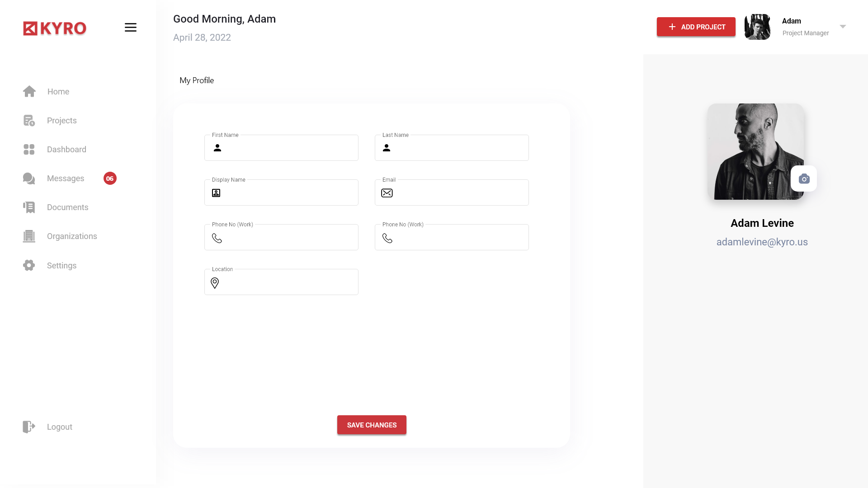
Task: Click the phone icon in left Phone field
Action: pos(217,238)
